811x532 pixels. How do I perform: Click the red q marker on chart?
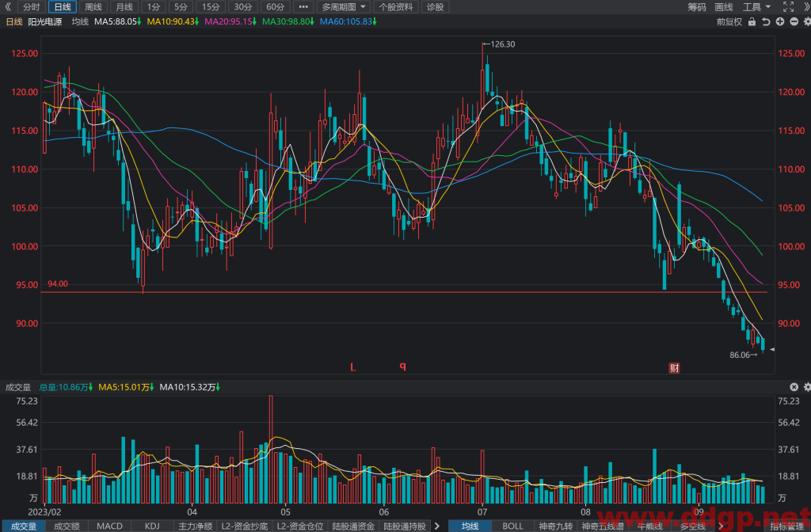tap(403, 367)
